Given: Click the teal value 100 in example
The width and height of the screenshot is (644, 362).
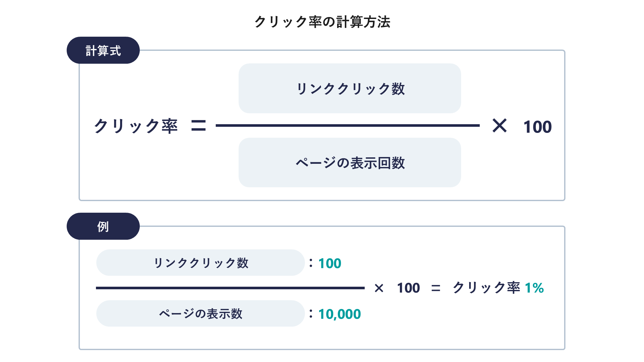Looking at the screenshot, I should [330, 263].
